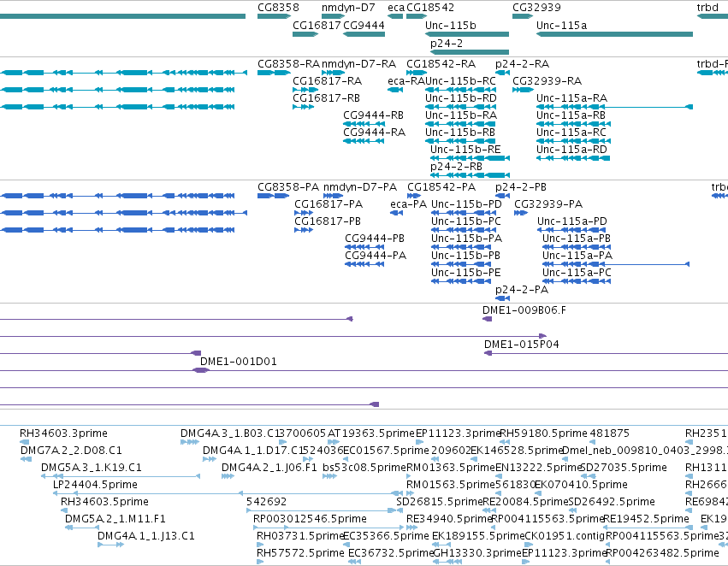Screen dimensions: 728x566
Task: Select protein Unc-115b-PE
Action: point(466,273)
